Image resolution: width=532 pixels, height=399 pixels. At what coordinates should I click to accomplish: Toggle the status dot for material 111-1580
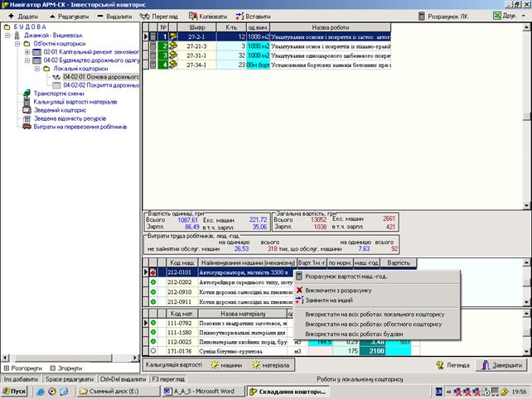point(152,333)
